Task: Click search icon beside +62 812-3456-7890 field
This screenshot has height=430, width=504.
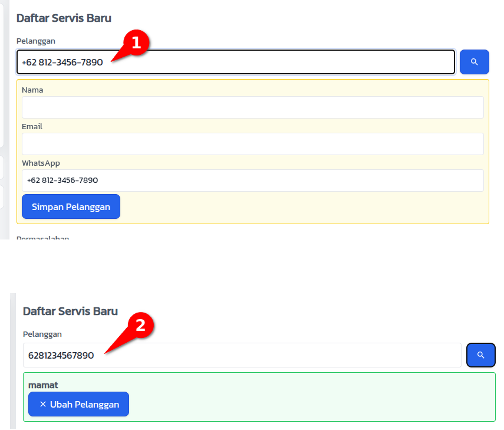Action: coord(474,62)
